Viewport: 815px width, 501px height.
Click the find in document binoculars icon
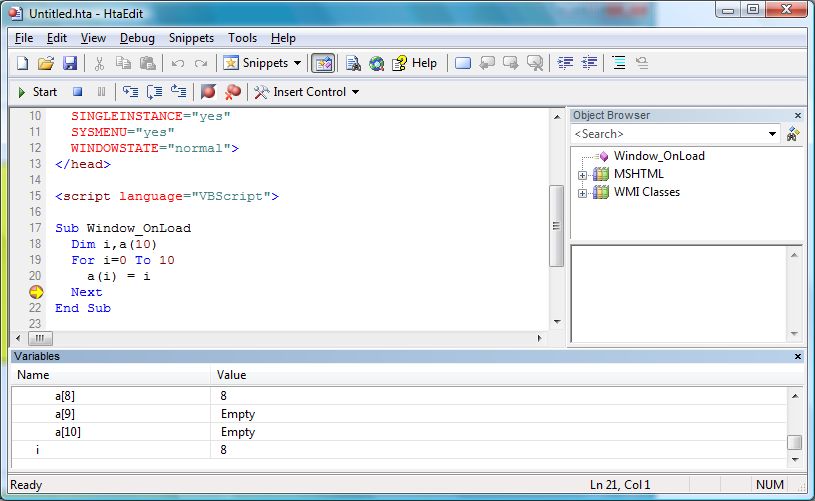point(353,63)
